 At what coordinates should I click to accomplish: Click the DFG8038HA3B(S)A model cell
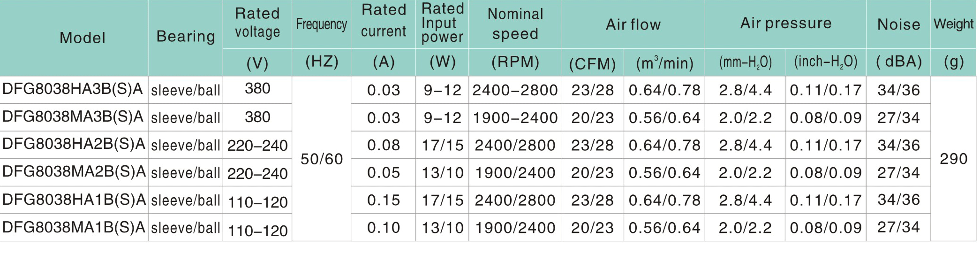[x=73, y=89]
